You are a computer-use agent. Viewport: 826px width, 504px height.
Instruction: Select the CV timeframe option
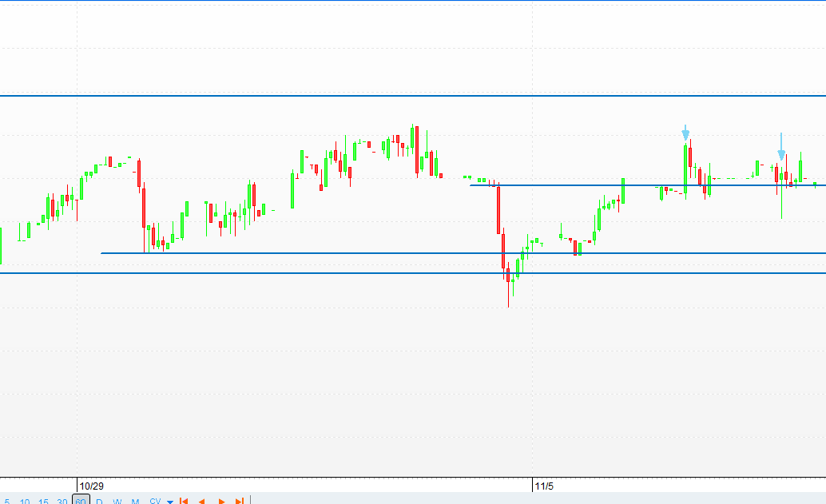coord(155,502)
